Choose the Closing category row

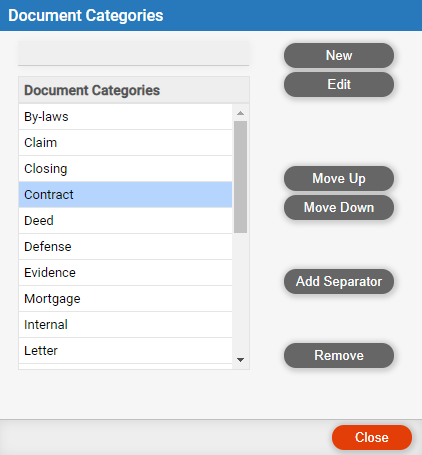pyautogui.click(x=125, y=169)
